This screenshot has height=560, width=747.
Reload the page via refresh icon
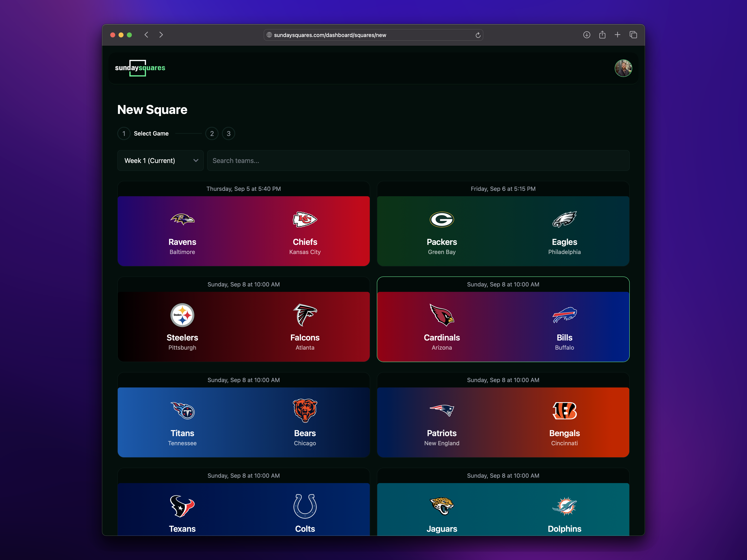coord(478,35)
